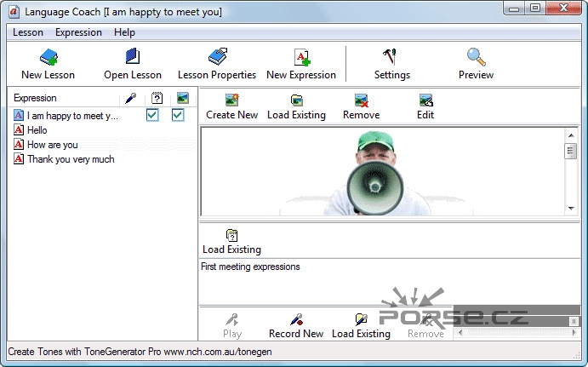Edit the expression image

[x=425, y=106]
